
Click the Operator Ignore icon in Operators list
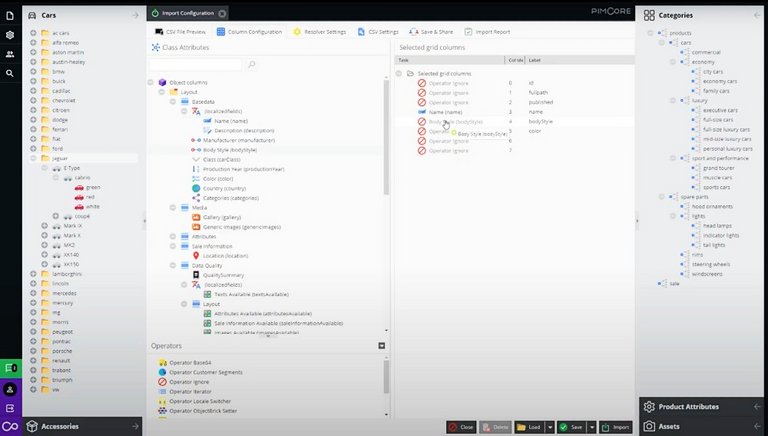[x=162, y=382]
